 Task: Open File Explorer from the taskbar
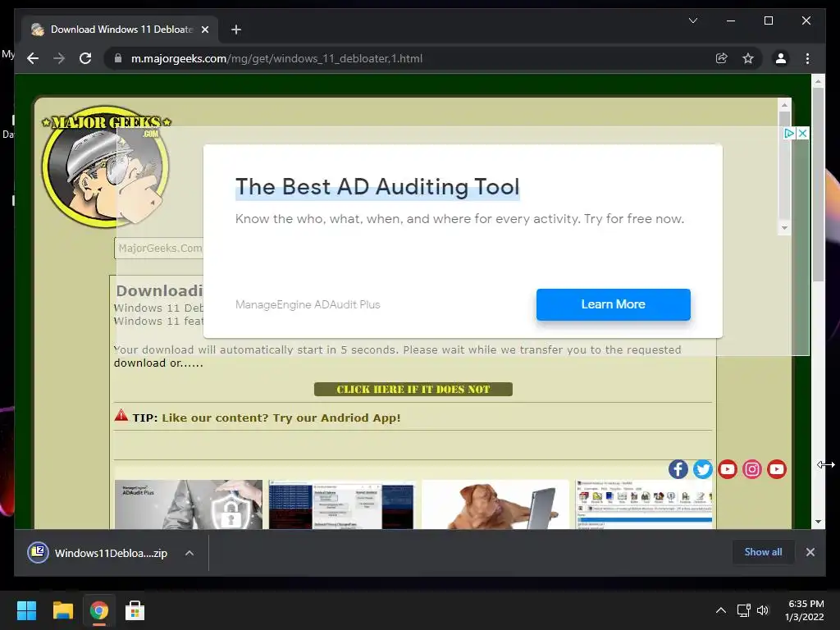[62, 610]
